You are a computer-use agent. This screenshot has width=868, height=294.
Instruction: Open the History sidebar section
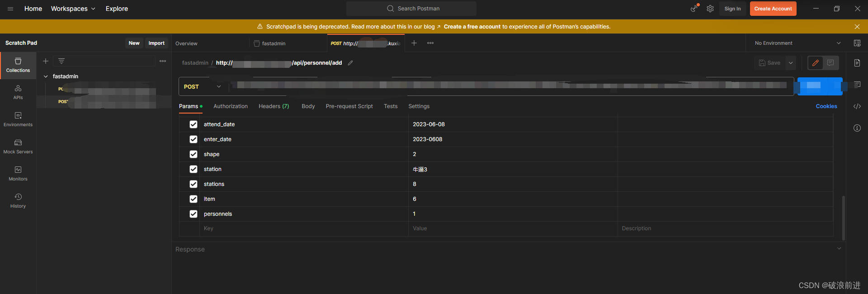18,201
